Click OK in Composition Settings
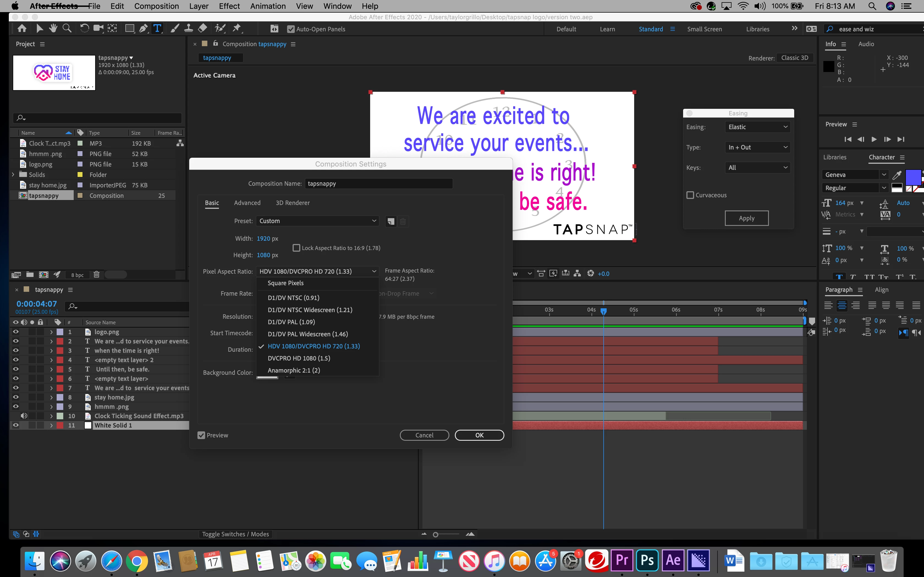 coord(479,435)
